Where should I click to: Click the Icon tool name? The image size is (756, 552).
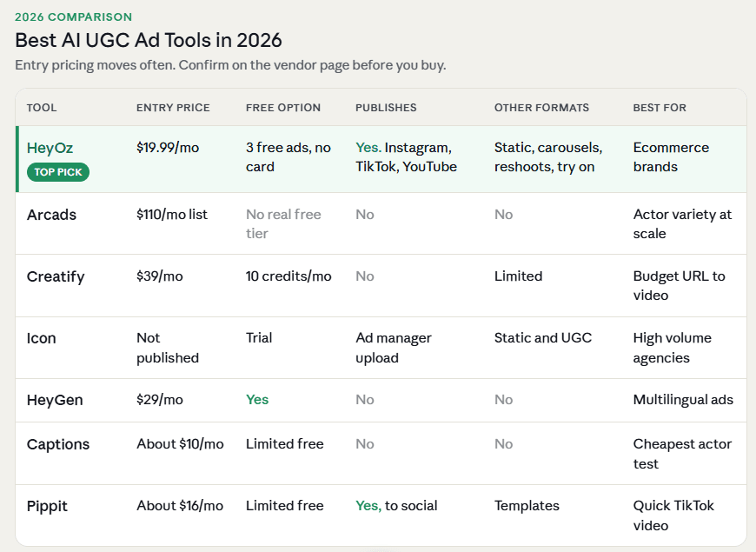(x=42, y=338)
